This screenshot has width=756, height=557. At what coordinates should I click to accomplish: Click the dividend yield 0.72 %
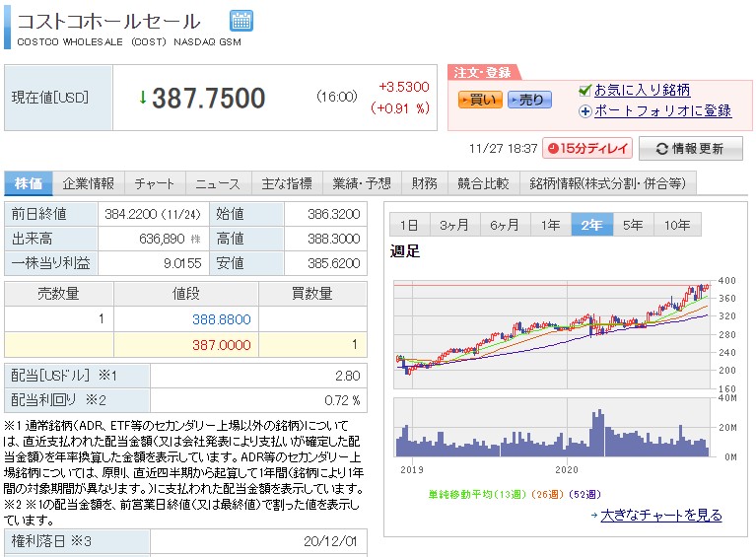pos(342,400)
